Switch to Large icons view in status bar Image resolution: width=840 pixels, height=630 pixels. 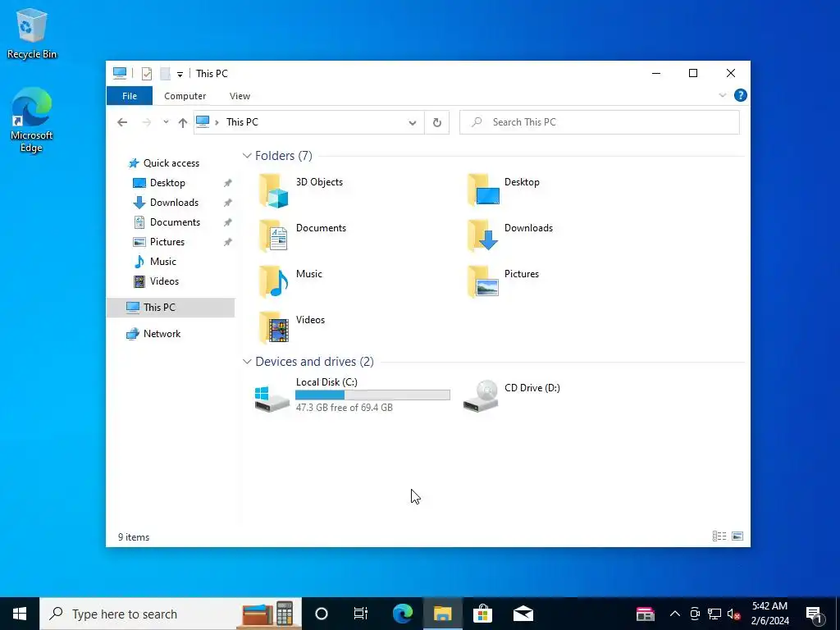pyautogui.click(x=737, y=536)
